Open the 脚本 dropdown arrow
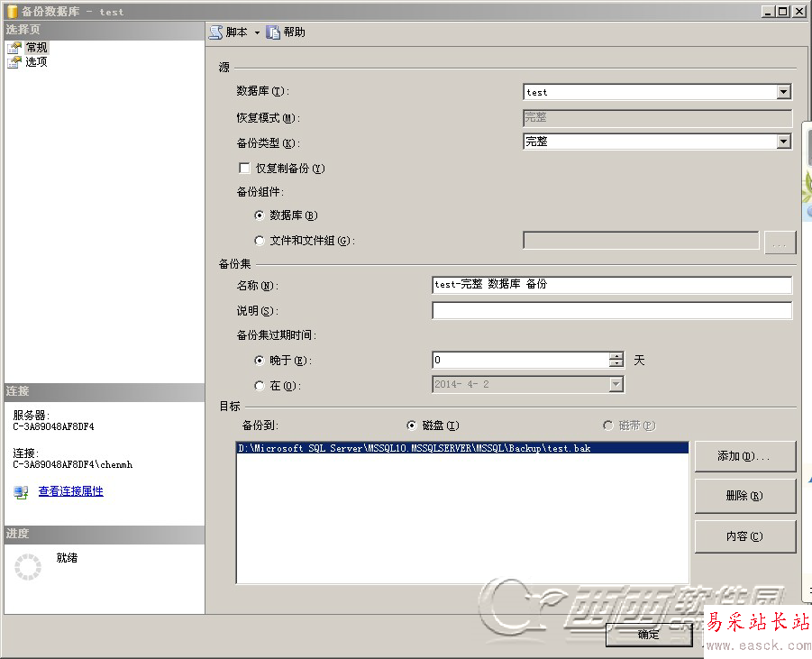 tap(257, 32)
